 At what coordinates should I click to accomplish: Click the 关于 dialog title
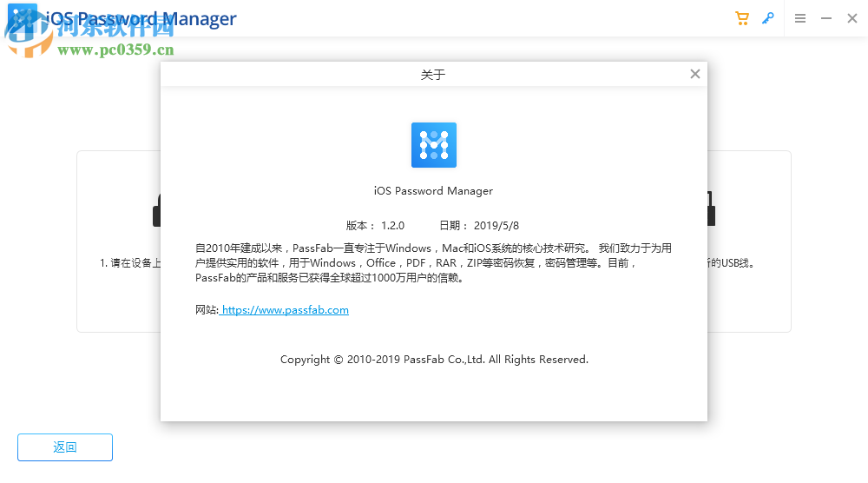pyautogui.click(x=433, y=75)
